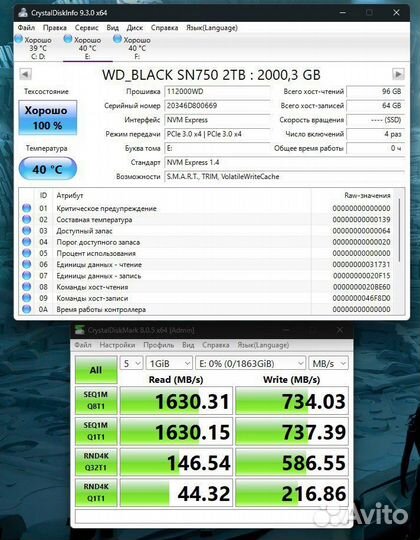This screenshot has width=420, height=540.
Task: Click the total host writes value 64 GB
Action: [376, 106]
